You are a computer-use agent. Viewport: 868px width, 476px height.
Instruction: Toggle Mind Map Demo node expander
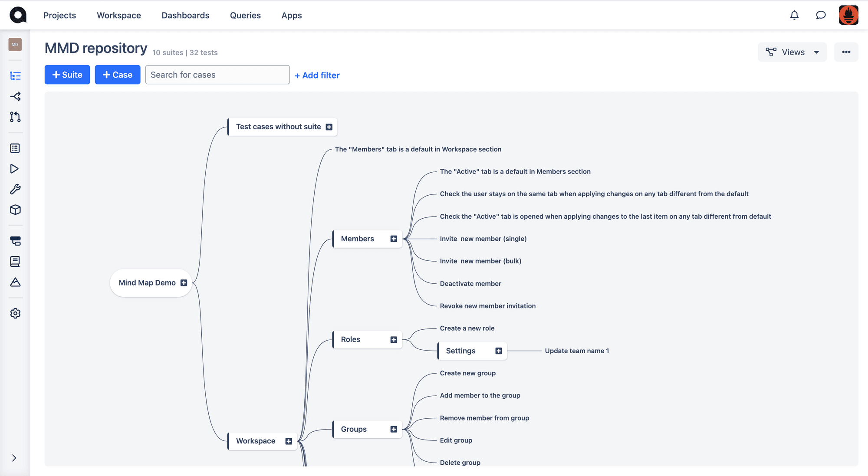[x=184, y=283]
